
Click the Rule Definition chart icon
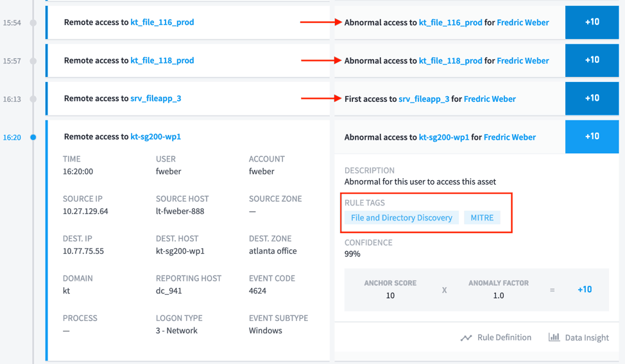(467, 338)
